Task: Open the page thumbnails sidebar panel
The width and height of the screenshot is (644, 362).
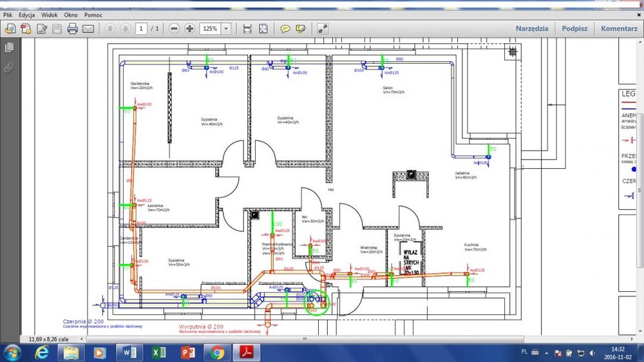Action: tap(9, 48)
